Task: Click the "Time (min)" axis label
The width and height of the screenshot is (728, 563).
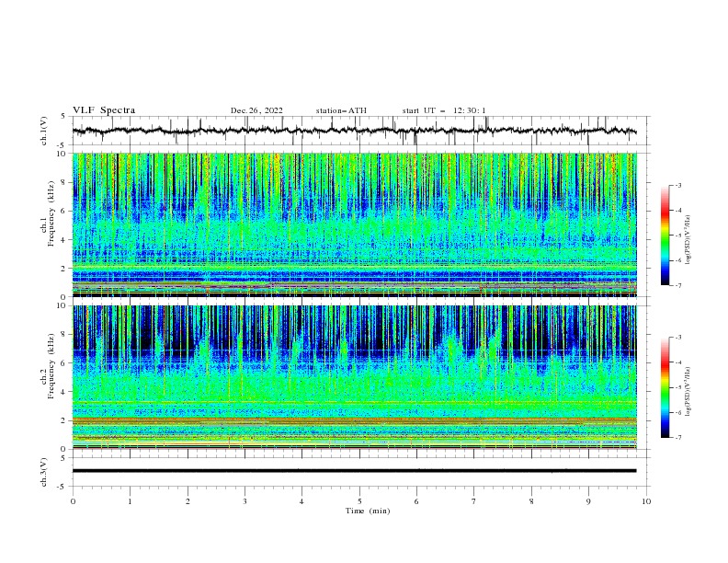Action: 368,511
